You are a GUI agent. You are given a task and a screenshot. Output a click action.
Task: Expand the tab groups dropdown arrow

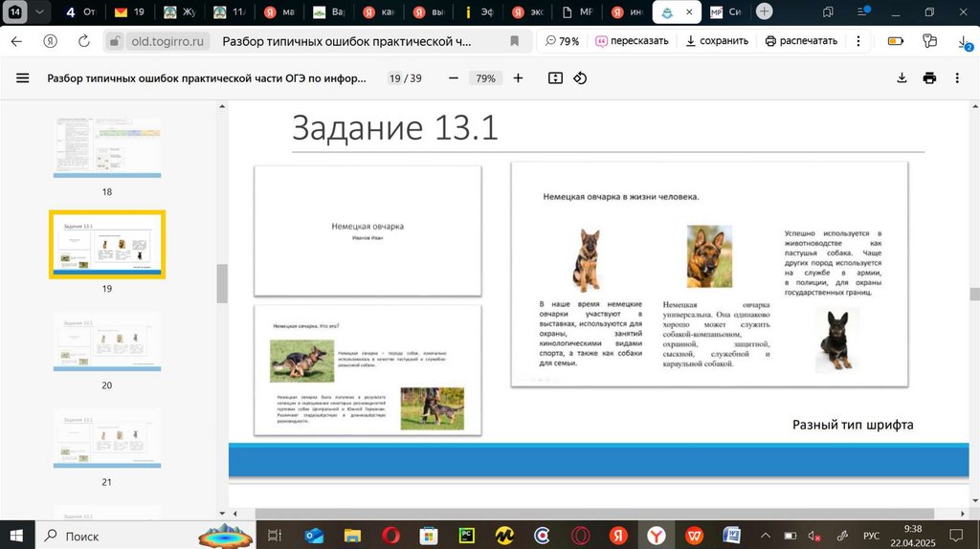click(x=39, y=12)
